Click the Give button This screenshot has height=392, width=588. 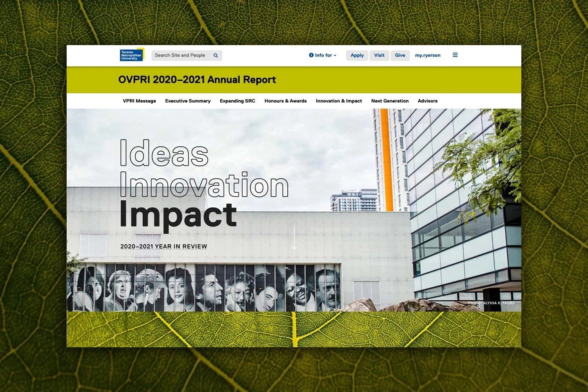pyautogui.click(x=400, y=55)
